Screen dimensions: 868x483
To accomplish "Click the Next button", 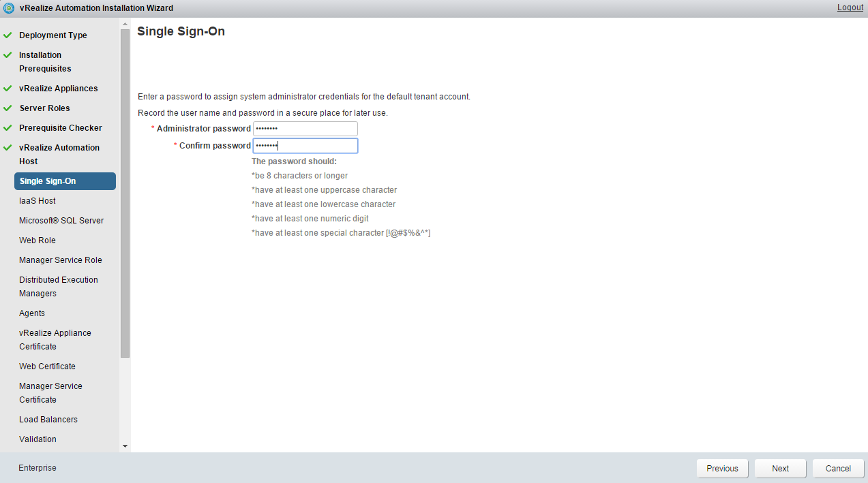I will click(780, 469).
